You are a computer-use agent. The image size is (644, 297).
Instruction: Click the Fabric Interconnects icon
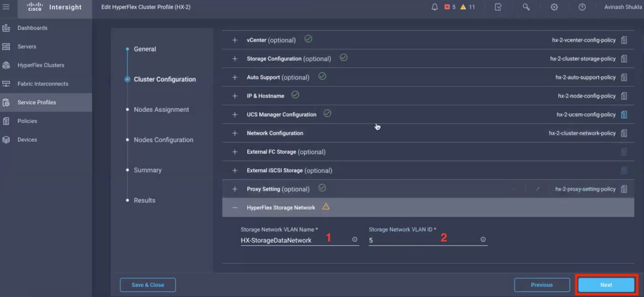click(x=6, y=84)
